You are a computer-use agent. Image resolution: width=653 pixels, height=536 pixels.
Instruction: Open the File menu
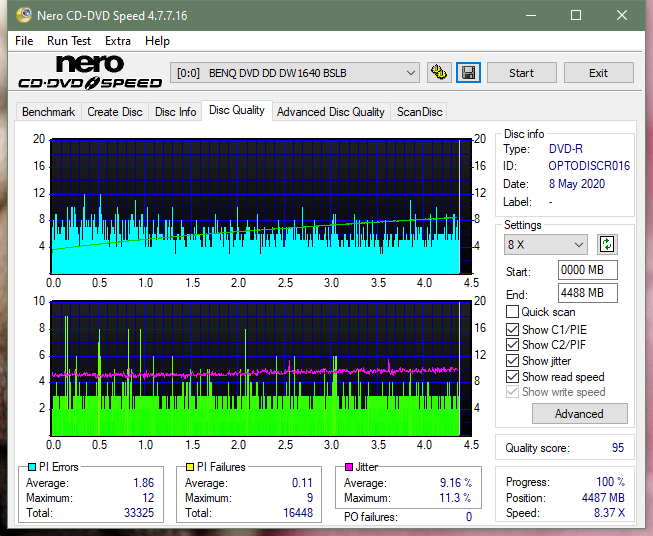[24, 41]
